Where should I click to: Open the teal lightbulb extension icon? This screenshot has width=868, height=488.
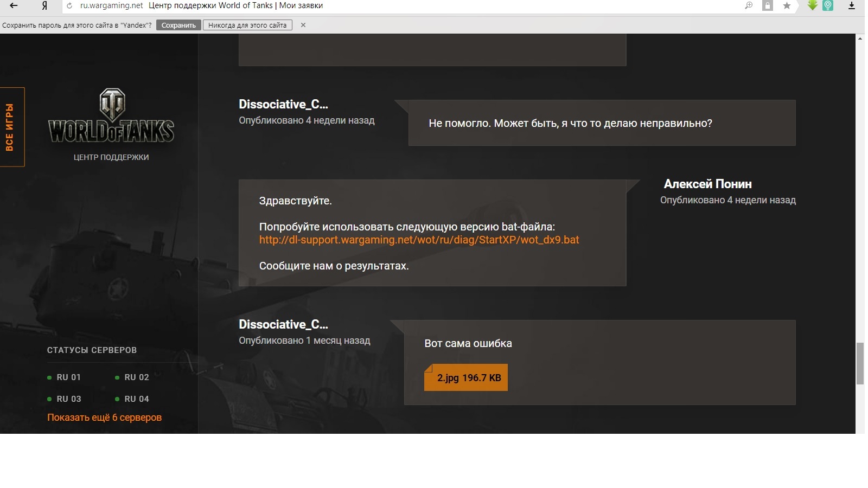click(x=828, y=5)
